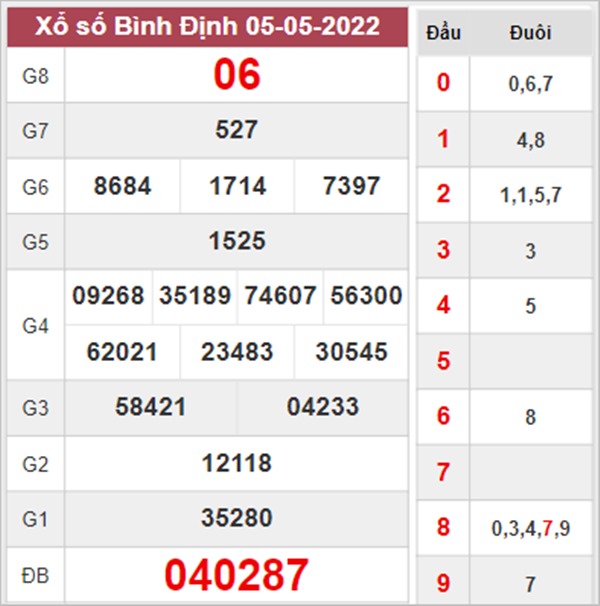Viewport: 600px width, 606px height.
Task: Select the G8 prize number 06
Action: click(237, 74)
